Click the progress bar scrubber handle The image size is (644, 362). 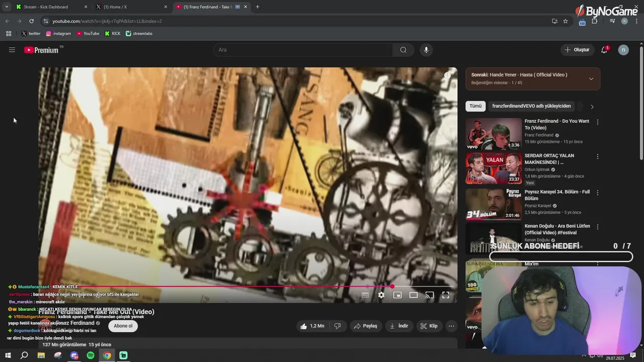pos(392,287)
